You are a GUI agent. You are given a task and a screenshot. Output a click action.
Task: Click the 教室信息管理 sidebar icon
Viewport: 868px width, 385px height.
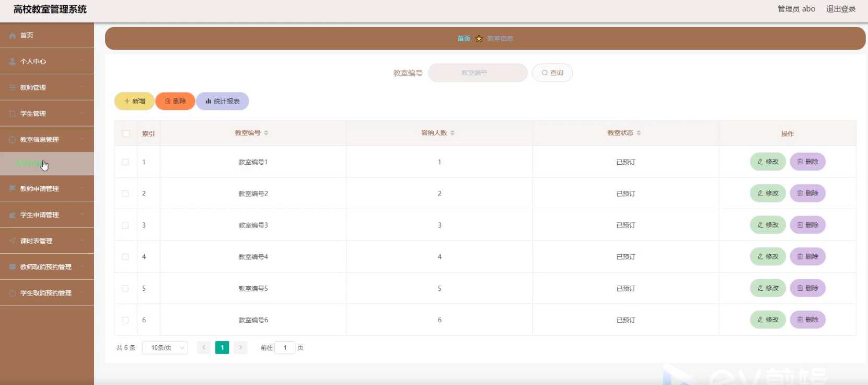coord(13,140)
